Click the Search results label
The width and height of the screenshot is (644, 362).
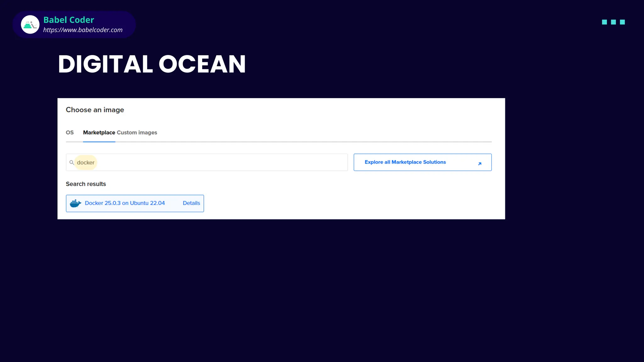[86, 184]
